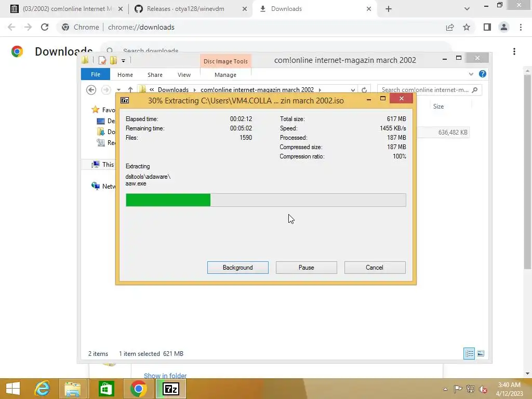Open Downloads page more actions menu
This screenshot has height=399, width=532.
(x=514, y=51)
